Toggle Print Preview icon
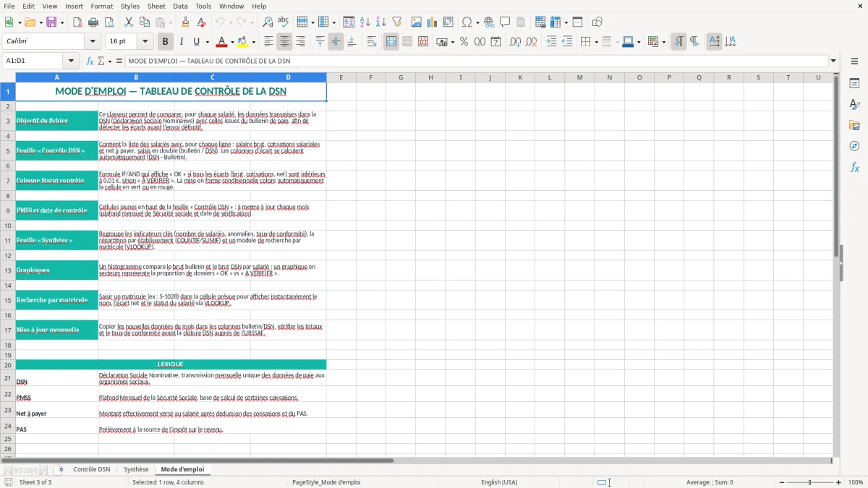This screenshot has height=488, width=868. point(109,22)
